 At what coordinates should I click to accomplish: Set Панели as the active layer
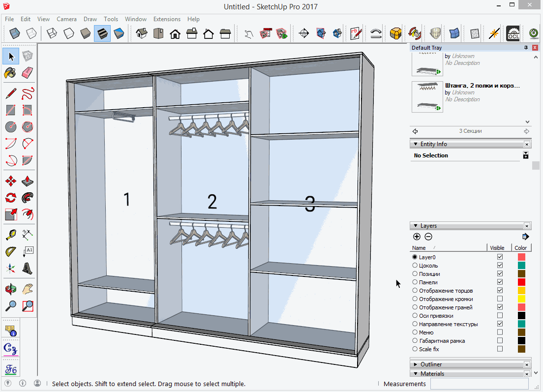point(415,282)
